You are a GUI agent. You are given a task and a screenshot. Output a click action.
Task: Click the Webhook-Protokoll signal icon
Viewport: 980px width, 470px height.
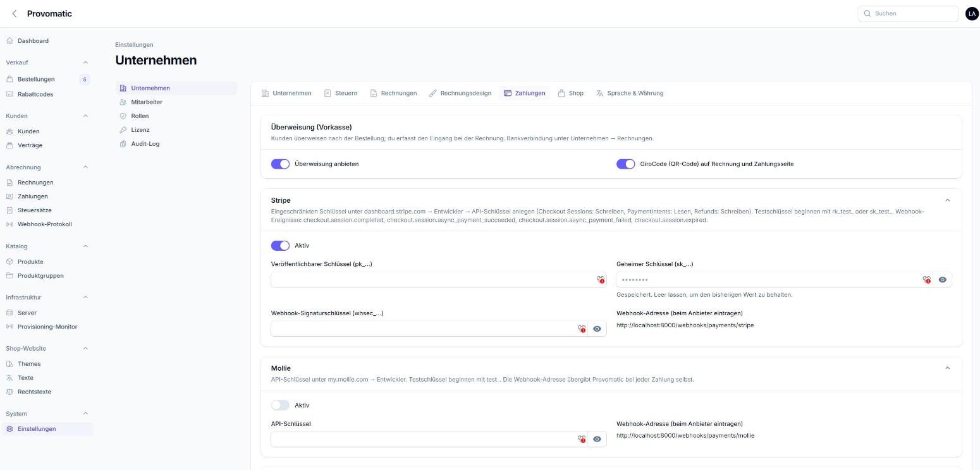pos(9,224)
